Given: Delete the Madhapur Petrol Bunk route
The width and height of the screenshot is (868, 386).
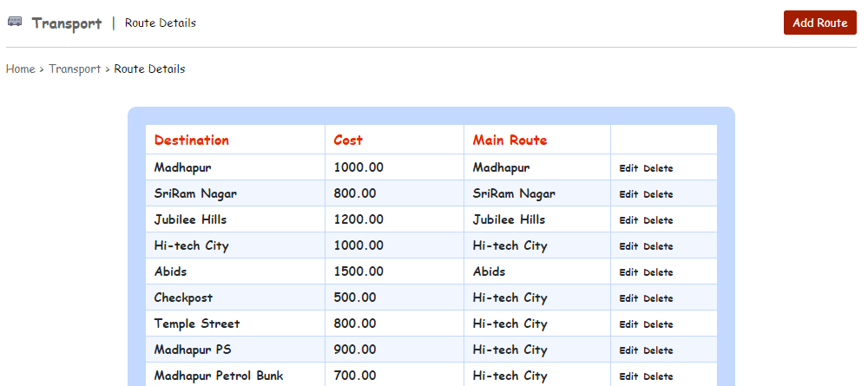Looking at the screenshot, I should (658, 376).
